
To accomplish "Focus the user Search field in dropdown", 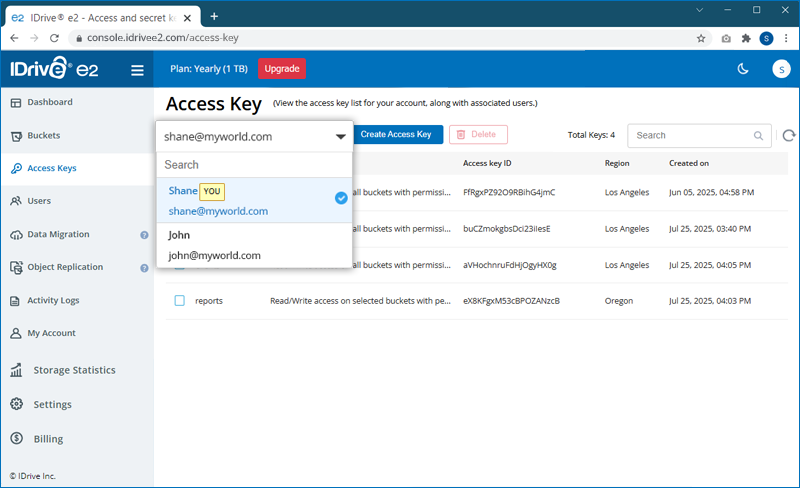I will pyautogui.click(x=254, y=165).
